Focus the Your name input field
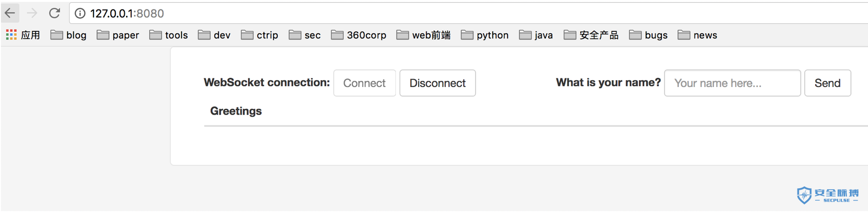 pyautogui.click(x=732, y=83)
